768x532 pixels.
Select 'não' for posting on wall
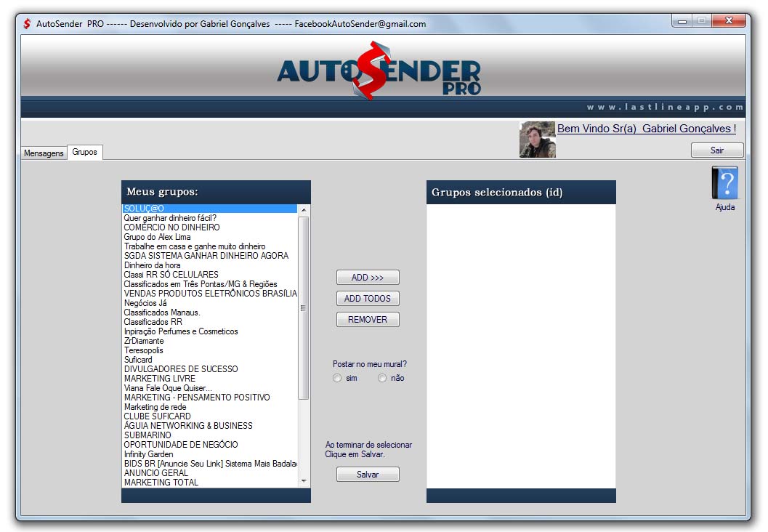click(x=382, y=378)
